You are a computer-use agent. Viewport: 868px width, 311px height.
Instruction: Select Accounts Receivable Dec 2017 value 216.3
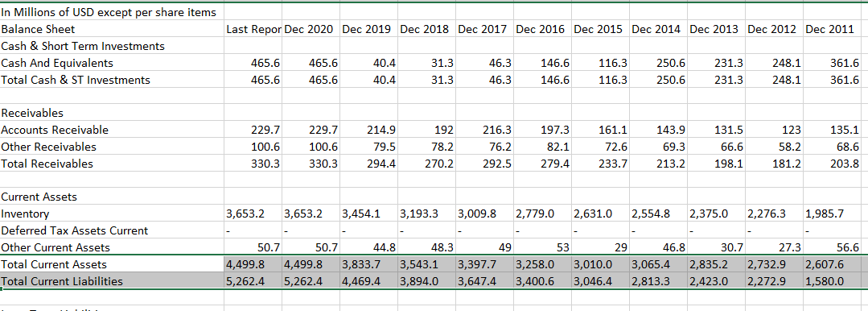tap(484, 131)
